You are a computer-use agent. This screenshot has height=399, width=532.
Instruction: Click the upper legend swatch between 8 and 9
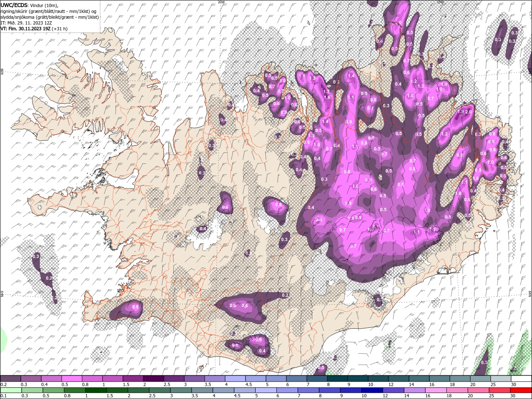(337, 379)
